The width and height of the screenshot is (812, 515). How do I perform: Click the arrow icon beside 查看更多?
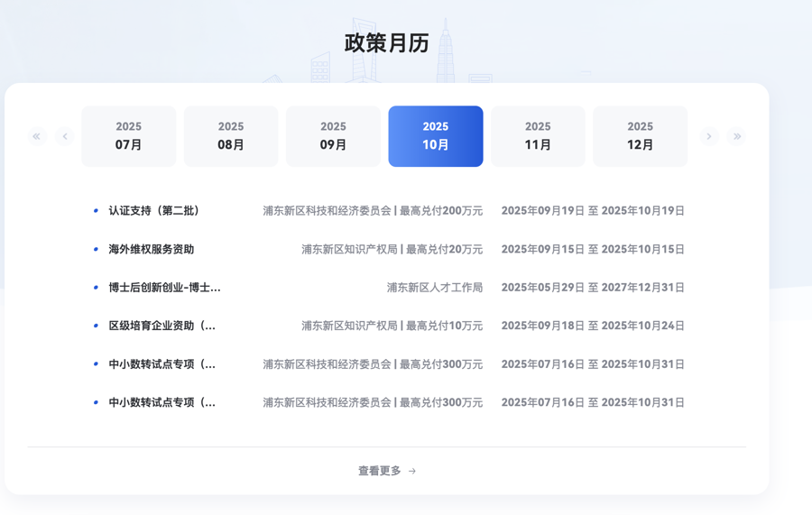point(412,471)
